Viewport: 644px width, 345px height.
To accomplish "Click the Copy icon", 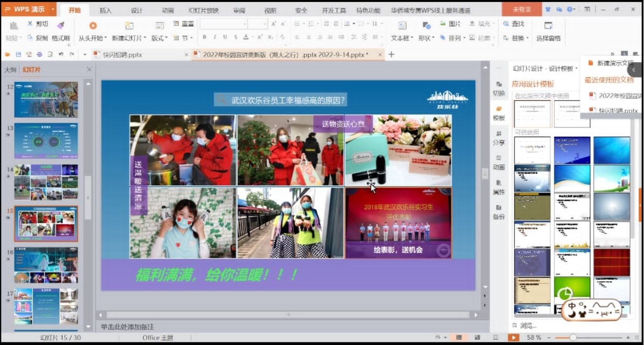I will point(30,38).
